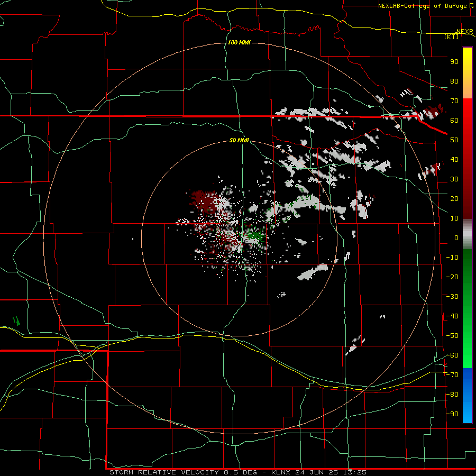Screen dimensions: 476x476
Task: Click the [KT] units label
Action: tap(452, 36)
